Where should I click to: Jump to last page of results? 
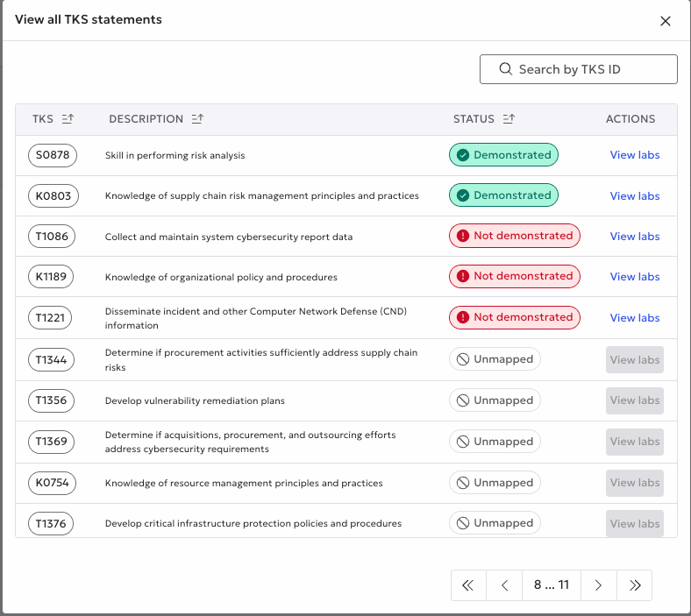pyautogui.click(x=634, y=585)
